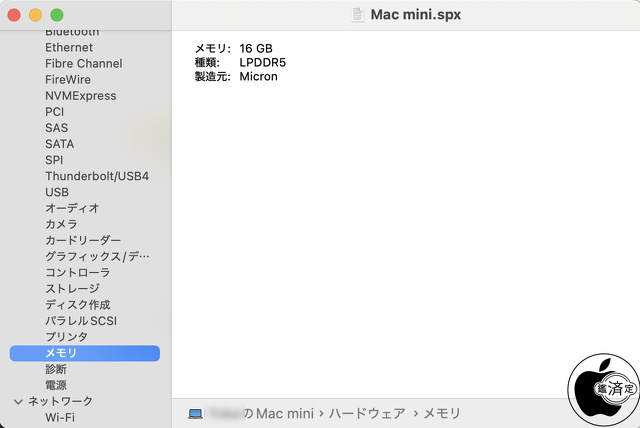This screenshot has height=428, width=640.
Task: Click the 種類: label
Action: point(207,62)
